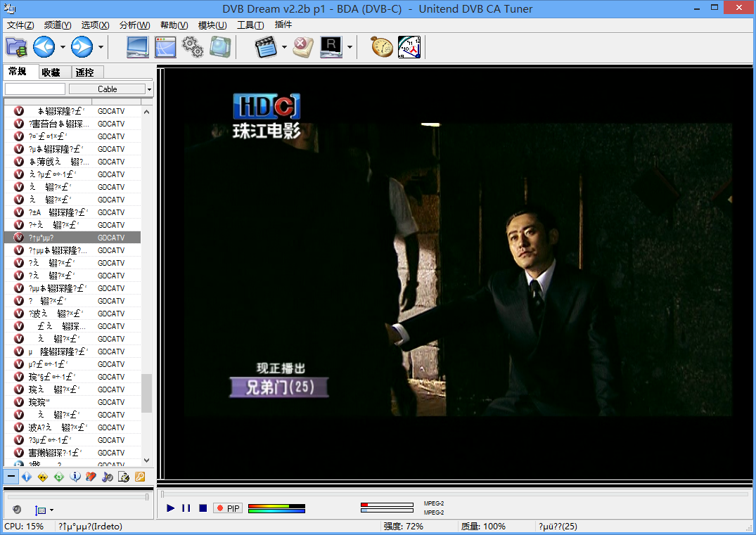
Task: Open the clock scheduler icon
Action: click(409, 47)
